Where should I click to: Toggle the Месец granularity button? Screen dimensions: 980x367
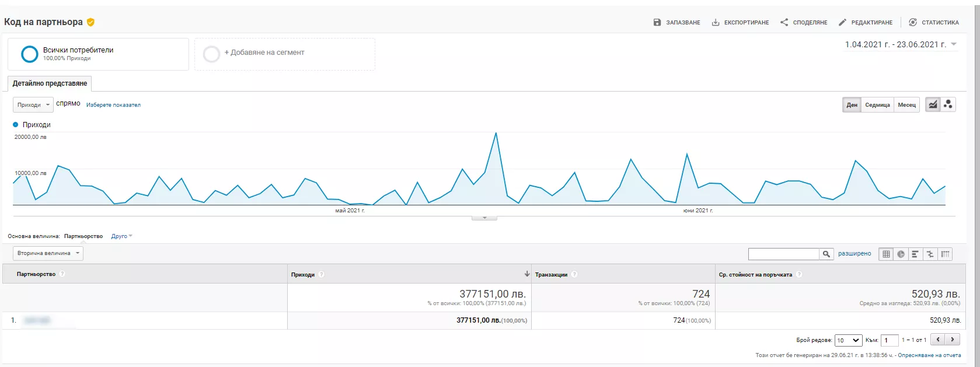906,104
